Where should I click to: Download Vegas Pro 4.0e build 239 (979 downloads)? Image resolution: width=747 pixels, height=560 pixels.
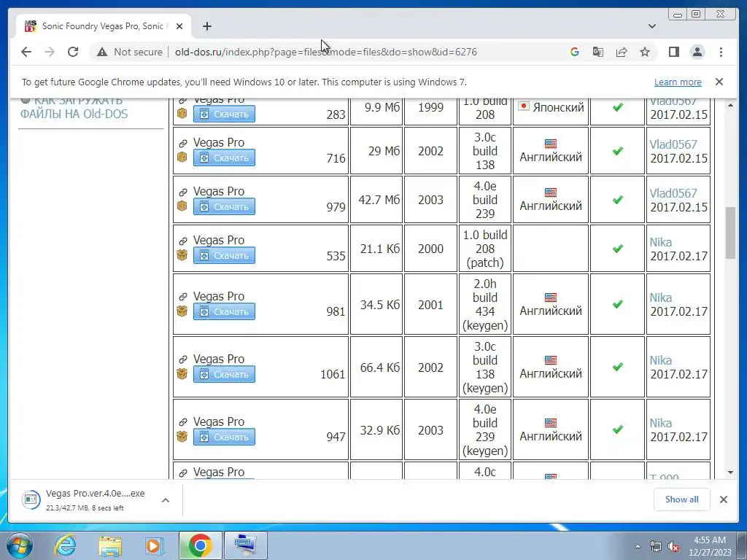224,206
